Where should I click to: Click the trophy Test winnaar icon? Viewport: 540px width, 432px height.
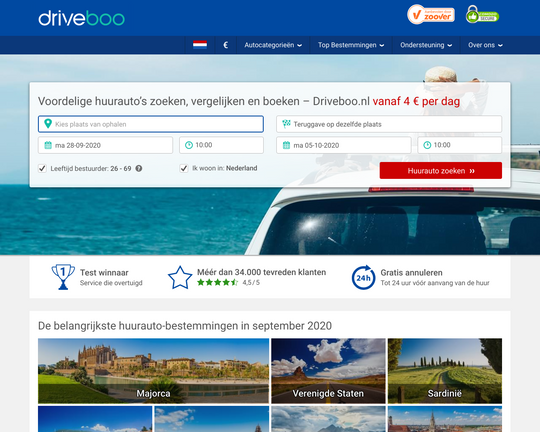[63, 277]
